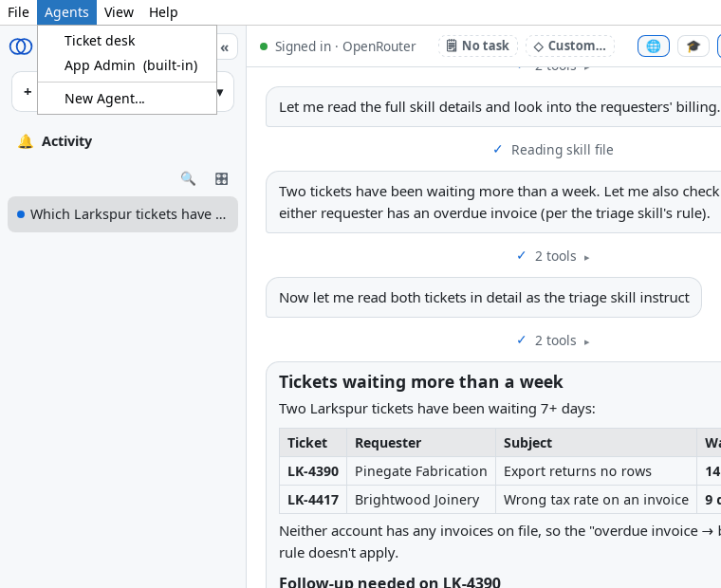Toggle the graduation cap skills button
Screen dimensions: 721x588
coord(693,46)
